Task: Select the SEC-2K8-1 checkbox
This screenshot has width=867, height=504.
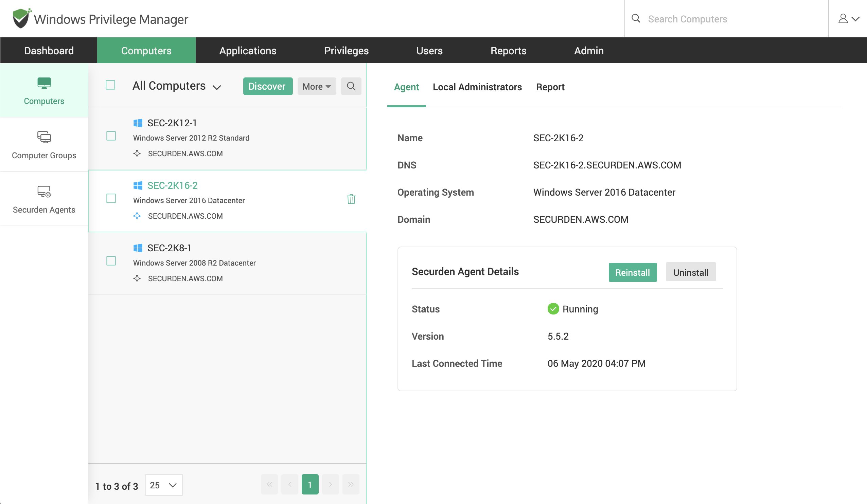Action: click(x=111, y=261)
